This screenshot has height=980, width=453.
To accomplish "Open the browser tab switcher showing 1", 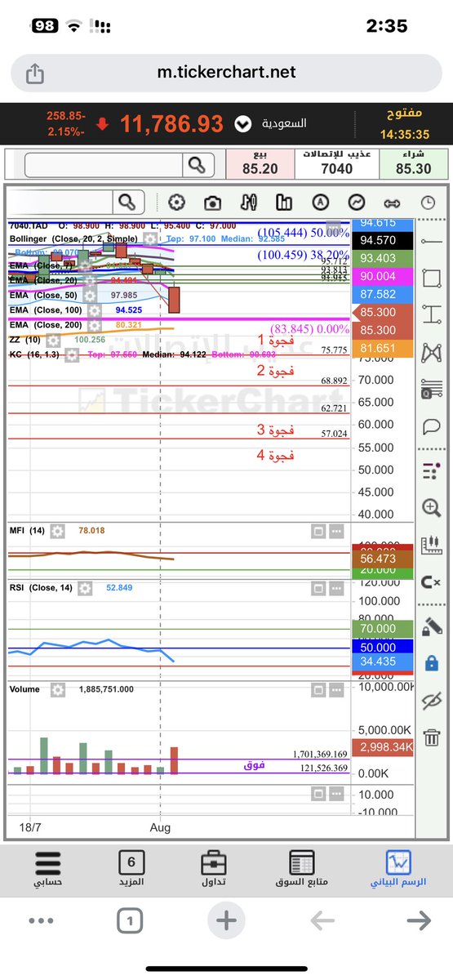I will pyautogui.click(x=131, y=922).
